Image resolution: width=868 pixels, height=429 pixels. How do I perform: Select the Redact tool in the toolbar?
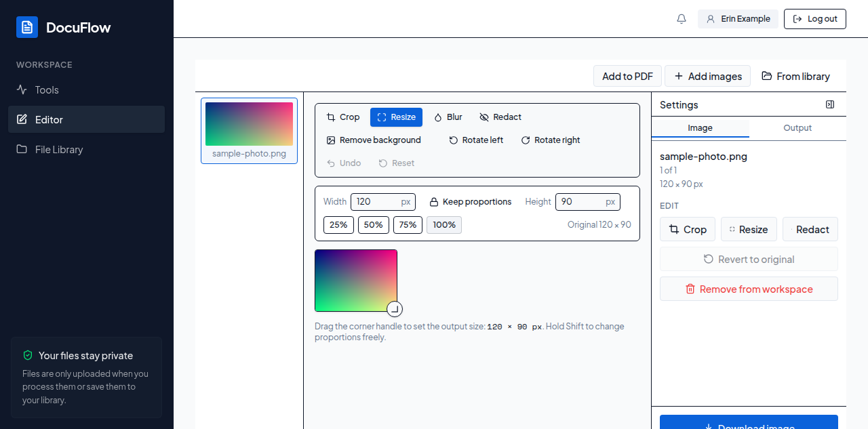coord(500,117)
